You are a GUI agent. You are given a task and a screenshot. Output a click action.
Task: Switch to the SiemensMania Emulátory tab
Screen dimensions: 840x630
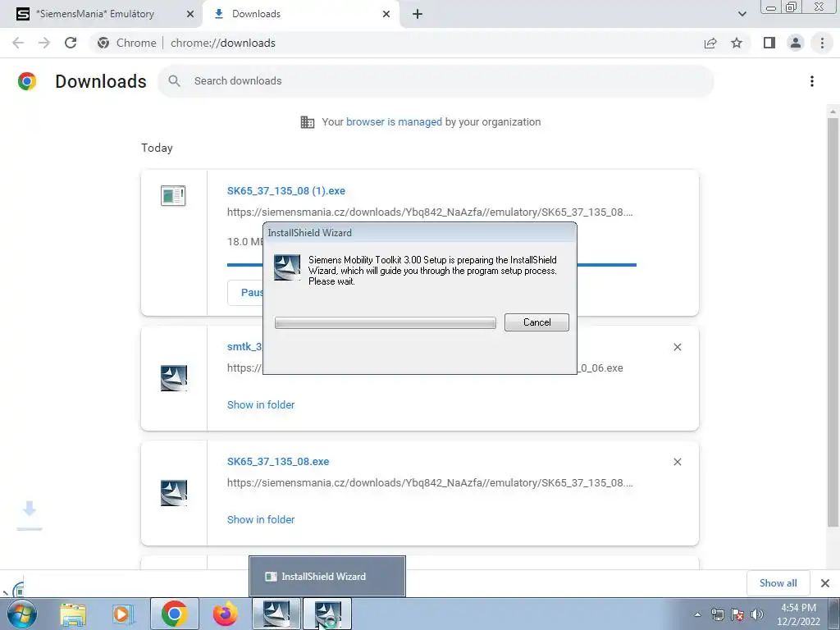tap(101, 14)
